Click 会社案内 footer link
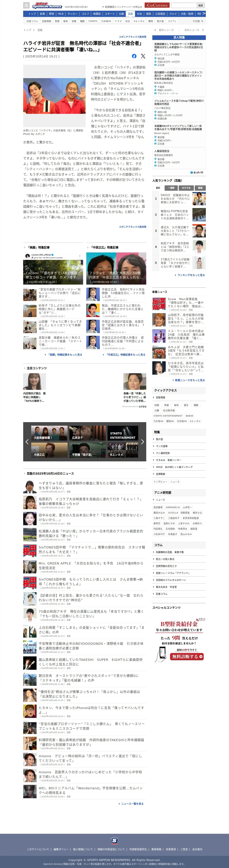This screenshot has height=868, width=229. [x=197, y=849]
